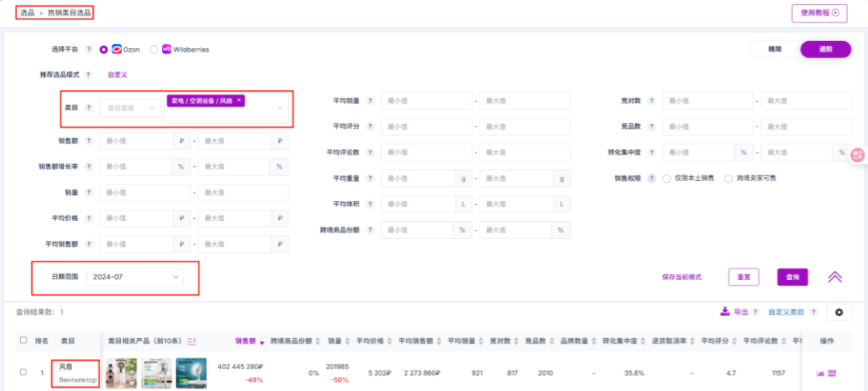The height and width of the screenshot is (391, 868).
Task: Select the 仅限本土销售 radio option
Action: 666,178
